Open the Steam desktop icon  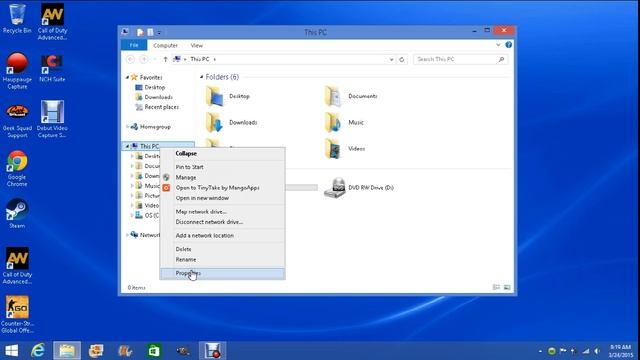(17, 213)
